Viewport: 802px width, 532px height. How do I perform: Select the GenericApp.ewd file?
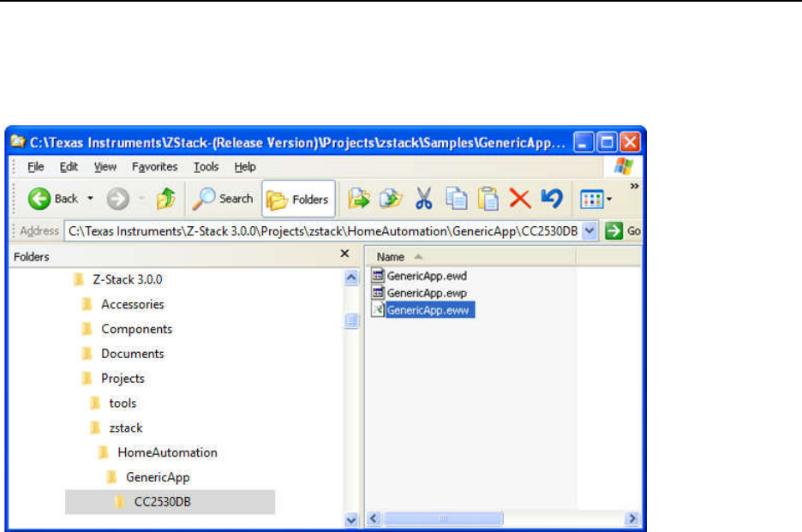(x=419, y=276)
